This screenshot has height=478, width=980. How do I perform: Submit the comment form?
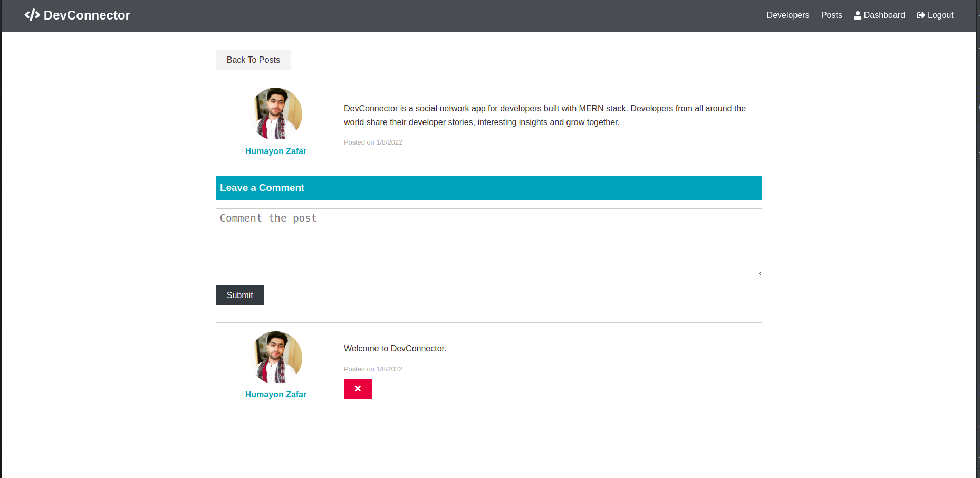pyautogui.click(x=239, y=295)
